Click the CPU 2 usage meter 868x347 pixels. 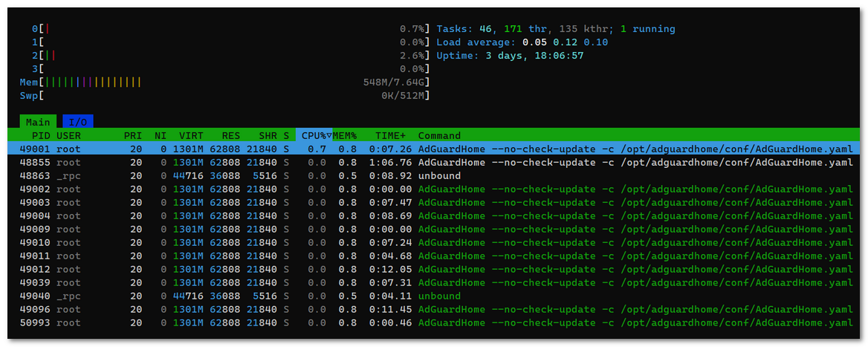point(231,55)
